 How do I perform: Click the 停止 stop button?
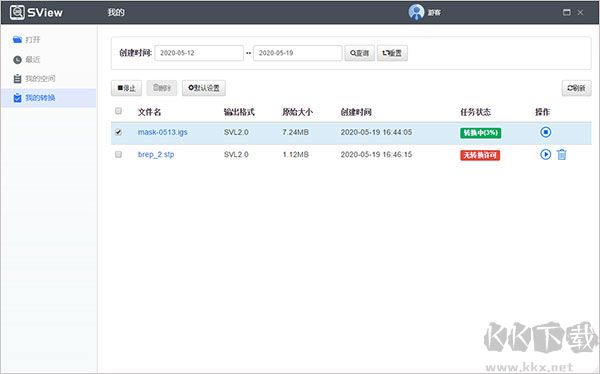(126, 88)
